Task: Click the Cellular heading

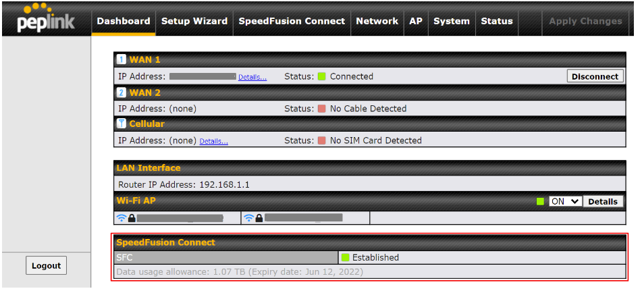Action: click(146, 124)
